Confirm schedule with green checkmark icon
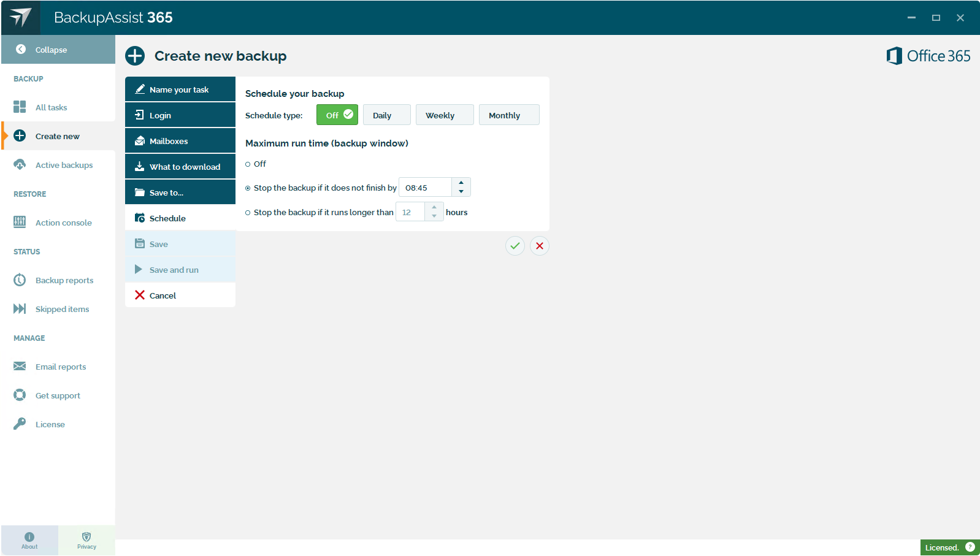The width and height of the screenshot is (980, 556). [515, 246]
